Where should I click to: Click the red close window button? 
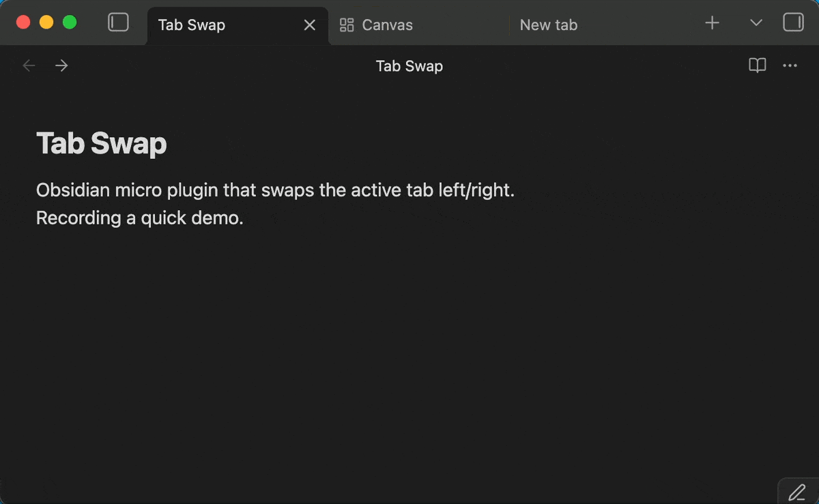pyautogui.click(x=23, y=23)
